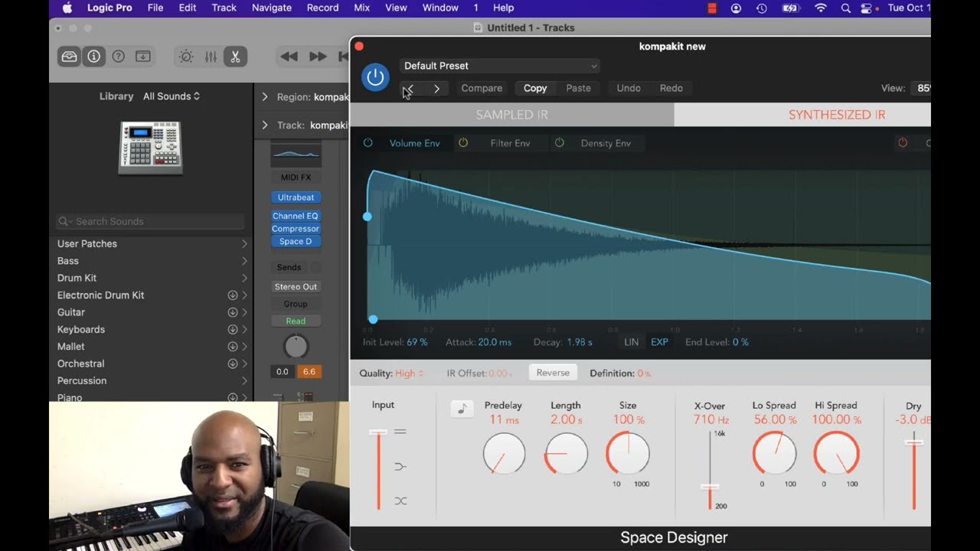
Task: Toggle the Reverse button
Action: 553,373
